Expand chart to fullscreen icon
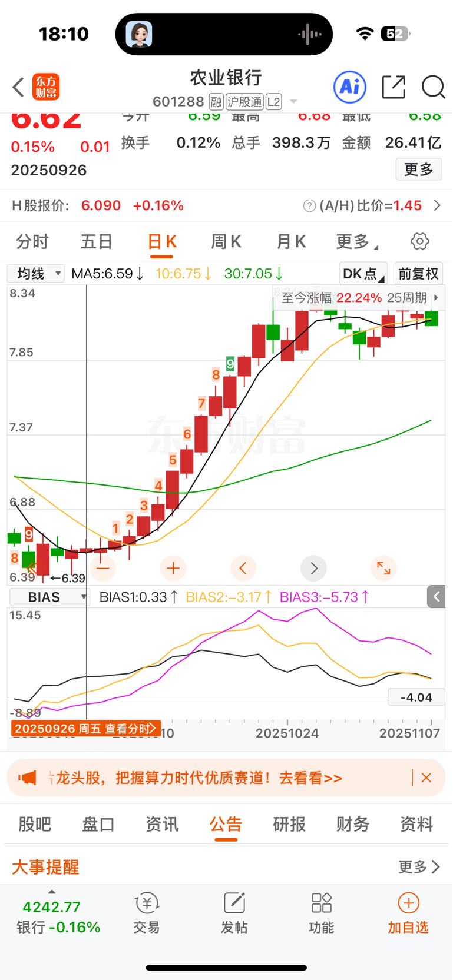The image size is (453, 980). point(383,568)
